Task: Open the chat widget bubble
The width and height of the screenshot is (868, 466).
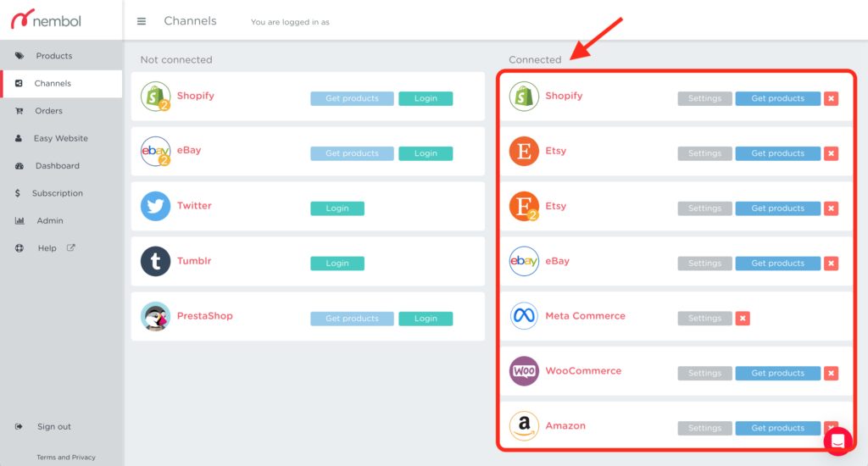Action: pyautogui.click(x=838, y=441)
